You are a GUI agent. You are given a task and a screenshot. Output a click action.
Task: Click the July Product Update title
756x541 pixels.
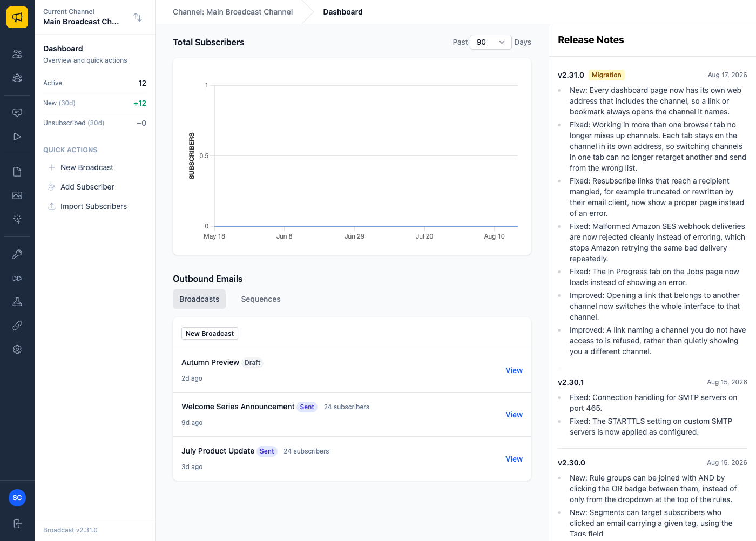tap(218, 451)
